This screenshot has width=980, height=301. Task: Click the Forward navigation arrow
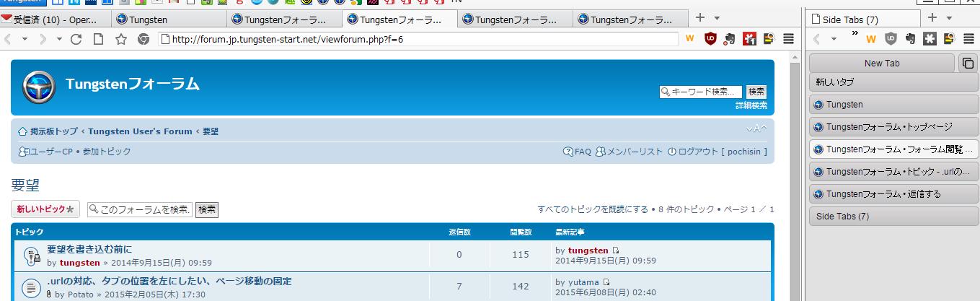pos(43,38)
